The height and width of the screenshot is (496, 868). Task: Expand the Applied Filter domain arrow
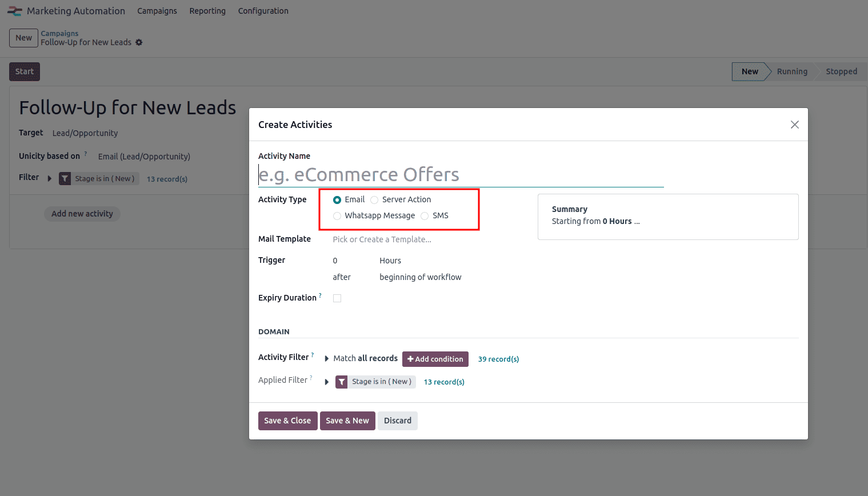point(327,382)
